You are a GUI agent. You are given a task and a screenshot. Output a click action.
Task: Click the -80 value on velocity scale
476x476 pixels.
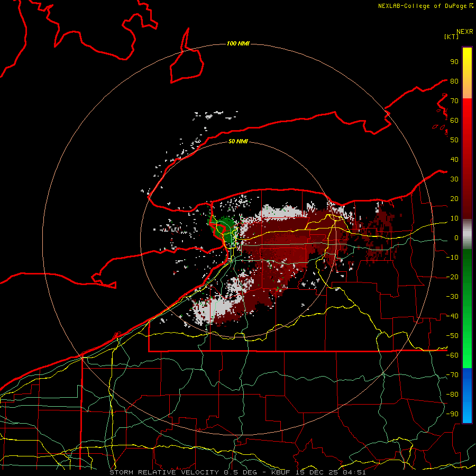tap(452, 395)
